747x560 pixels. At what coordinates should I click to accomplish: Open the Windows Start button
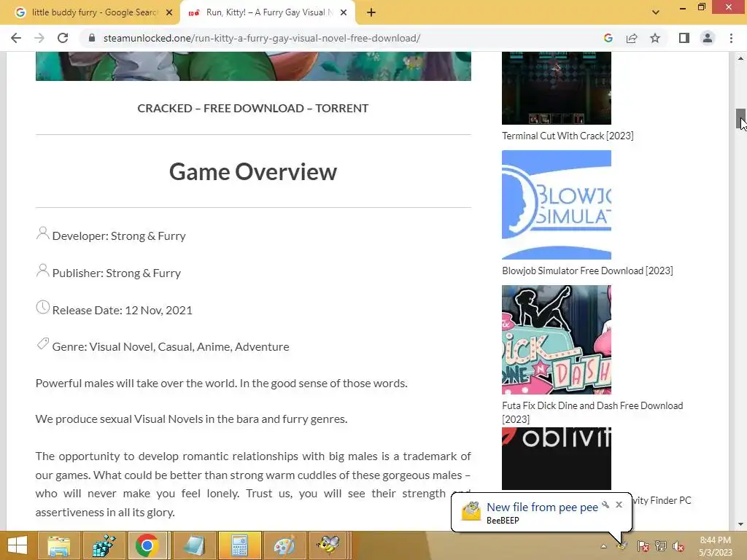(x=18, y=545)
